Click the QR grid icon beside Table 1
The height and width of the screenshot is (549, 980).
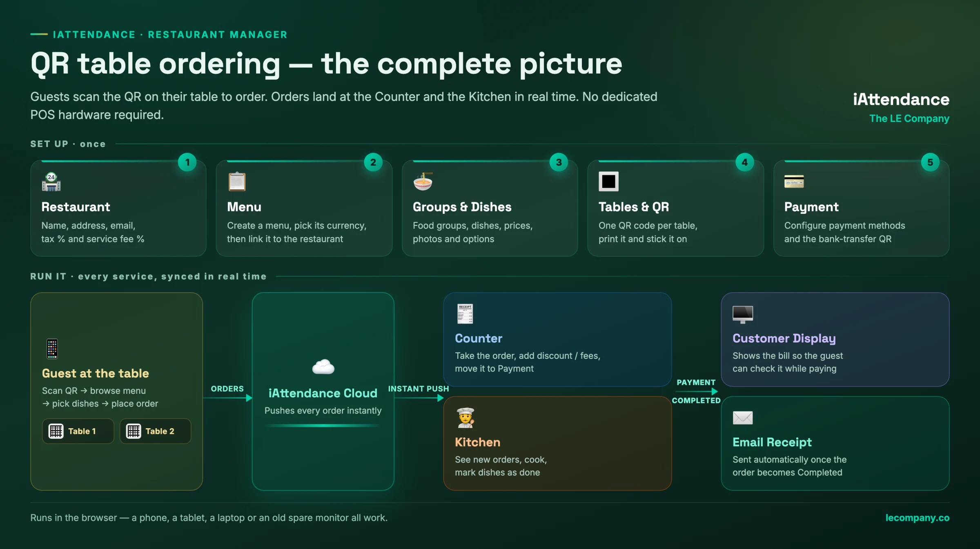[x=56, y=431]
